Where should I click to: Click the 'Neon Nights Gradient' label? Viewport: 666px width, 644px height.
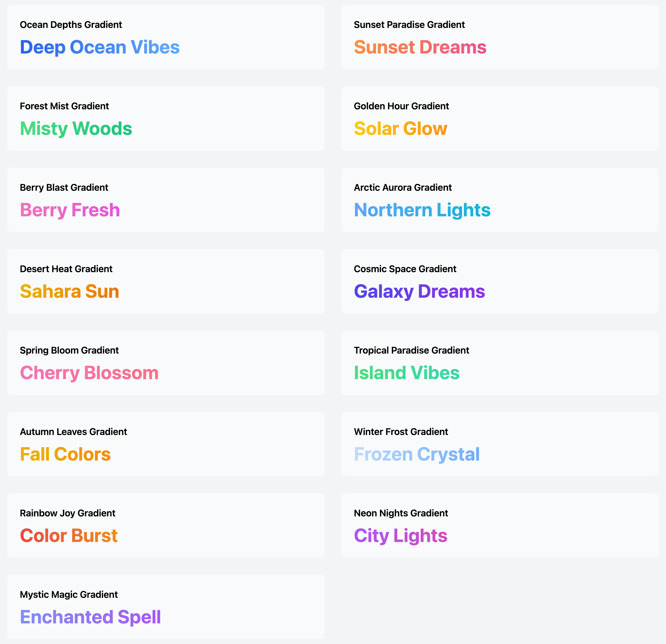401,513
